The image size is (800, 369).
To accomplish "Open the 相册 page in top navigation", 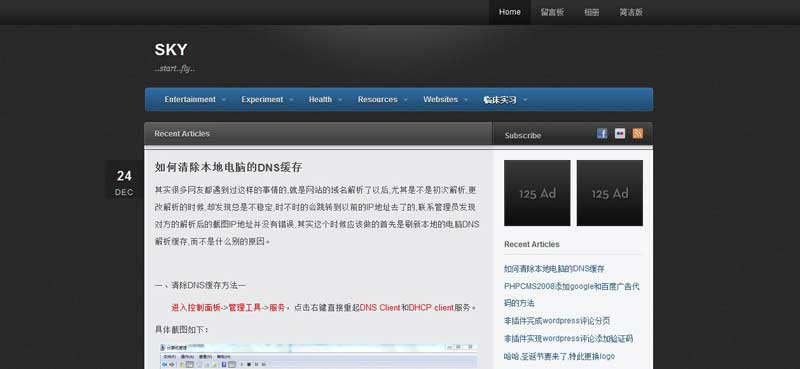I will coord(592,12).
